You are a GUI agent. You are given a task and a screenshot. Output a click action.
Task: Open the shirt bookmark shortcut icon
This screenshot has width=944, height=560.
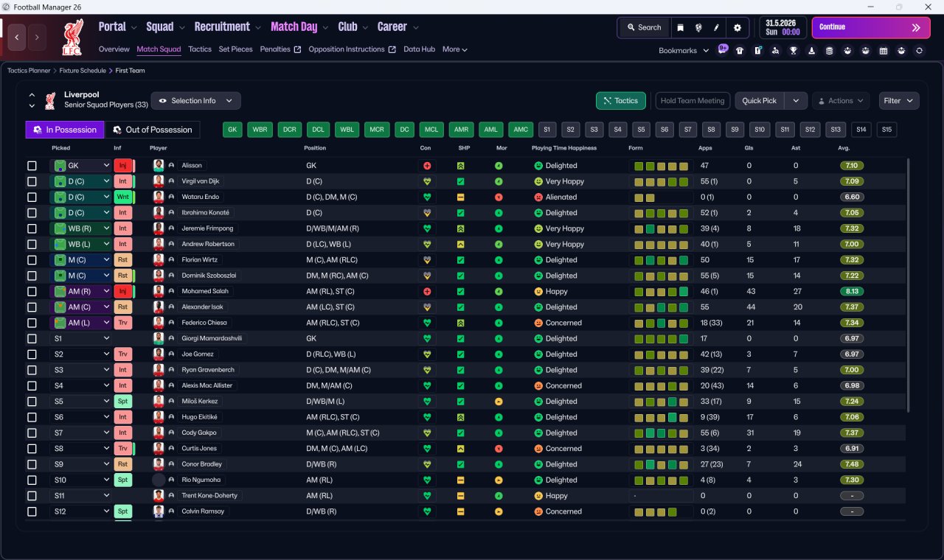click(740, 51)
